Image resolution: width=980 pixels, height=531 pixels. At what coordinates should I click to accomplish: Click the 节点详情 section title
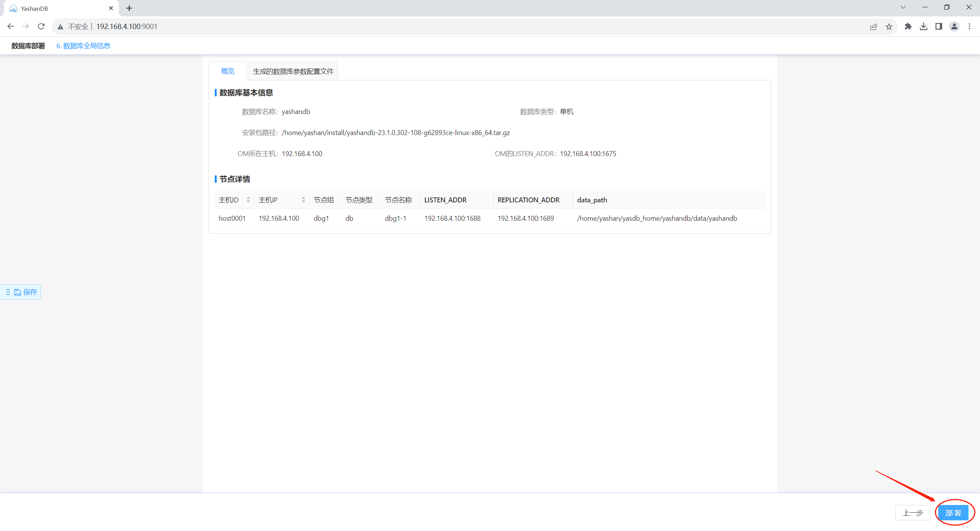(234, 179)
